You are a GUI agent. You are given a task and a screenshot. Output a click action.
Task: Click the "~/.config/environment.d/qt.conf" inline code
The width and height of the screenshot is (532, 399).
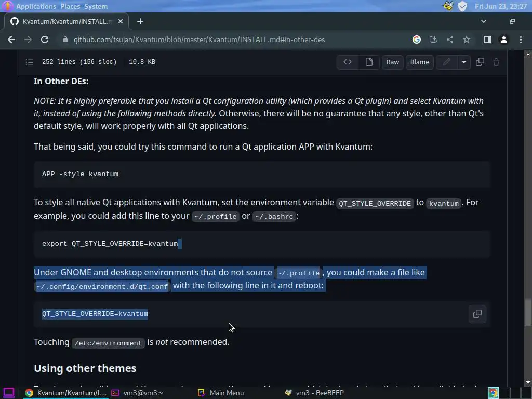(x=102, y=287)
